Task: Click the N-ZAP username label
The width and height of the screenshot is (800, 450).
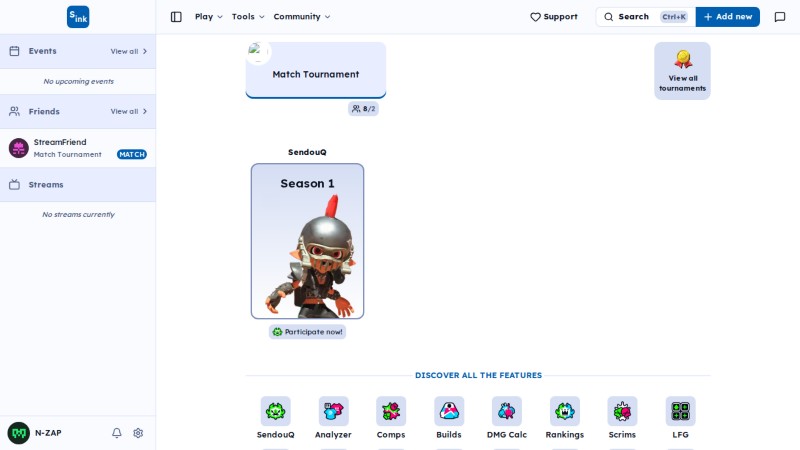Action: 48,433
